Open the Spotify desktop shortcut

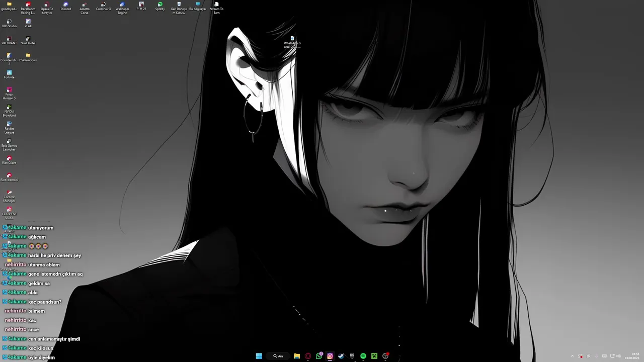[x=160, y=6]
